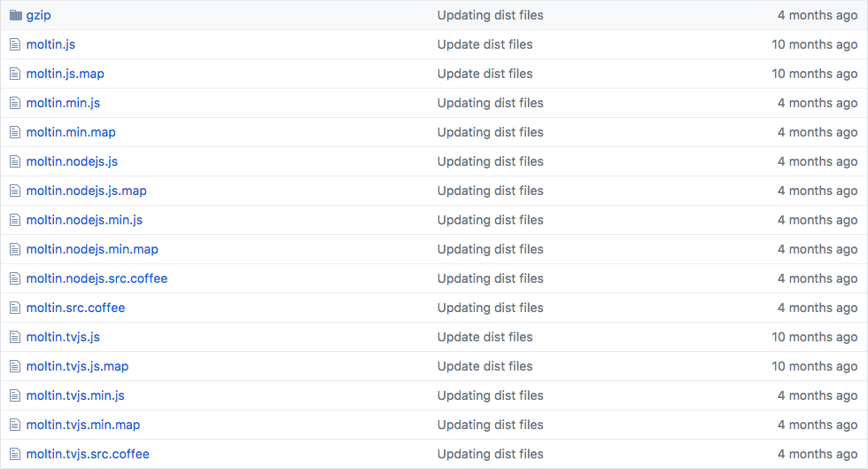868x469 pixels.
Task: Click file icon beside moltin.nodejs.src.coffee
Action: (x=15, y=278)
